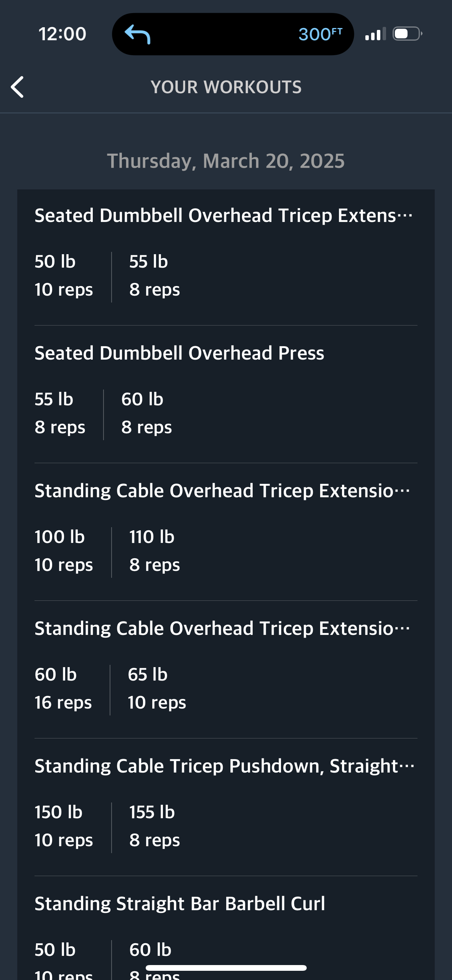
Task: Select the 155 lb 8 reps set
Action: click(x=155, y=826)
